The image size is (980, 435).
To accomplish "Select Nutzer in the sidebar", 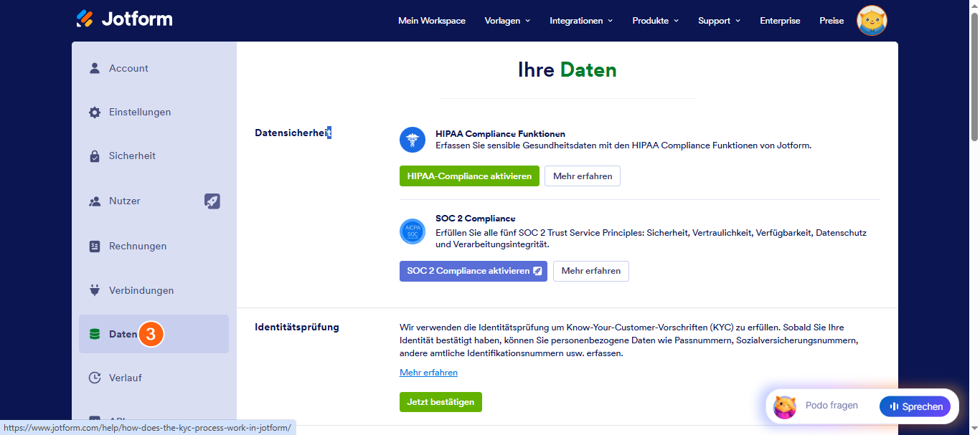I will (x=154, y=201).
